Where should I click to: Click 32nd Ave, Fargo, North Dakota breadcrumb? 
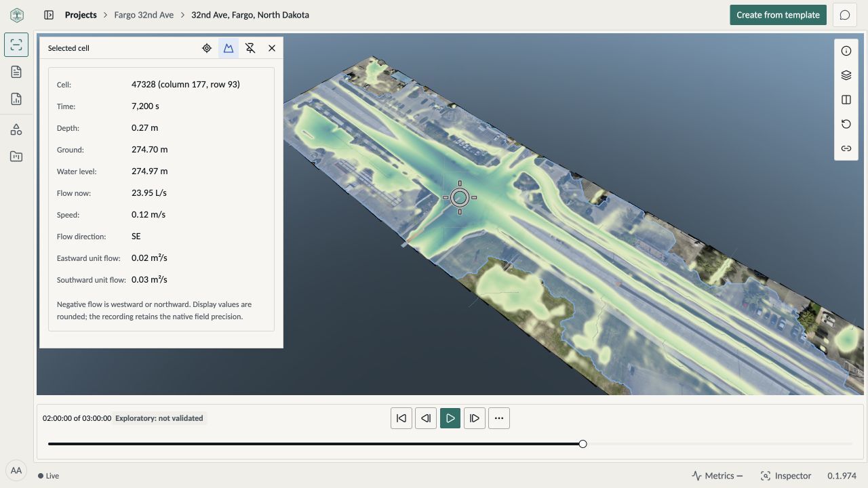tap(250, 15)
